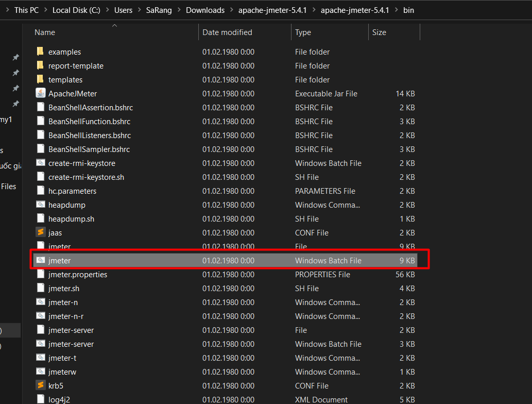The height and width of the screenshot is (404, 532).
Task: Sort files by the Date modified column
Action: pyautogui.click(x=227, y=32)
